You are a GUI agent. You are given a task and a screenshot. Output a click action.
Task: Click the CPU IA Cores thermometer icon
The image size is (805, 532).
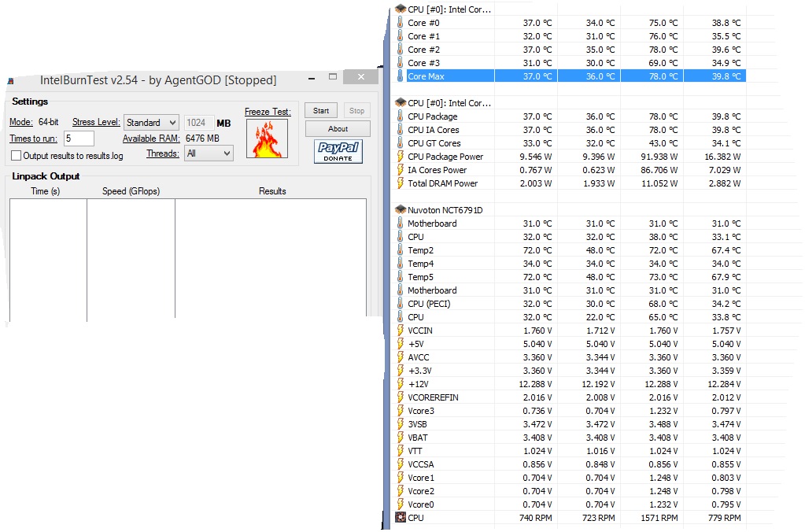[x=401, y=129]
